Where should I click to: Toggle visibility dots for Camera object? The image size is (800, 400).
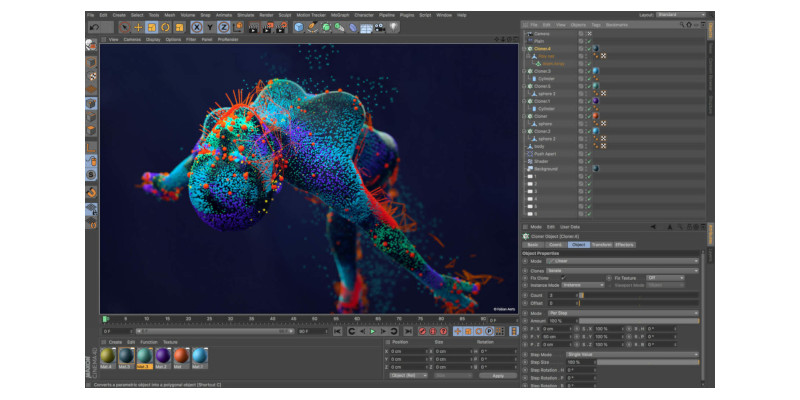pyautogui.click(x=584, y=33)
